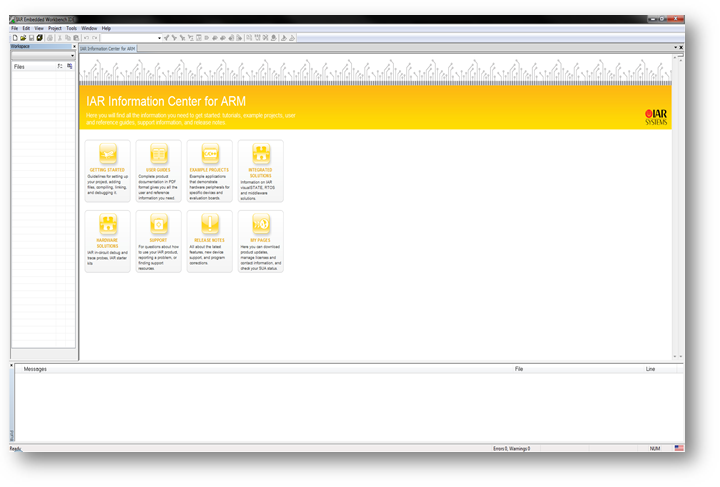
Task: Click the Redo toolbar icon
Action: click(x=95, y=38)
